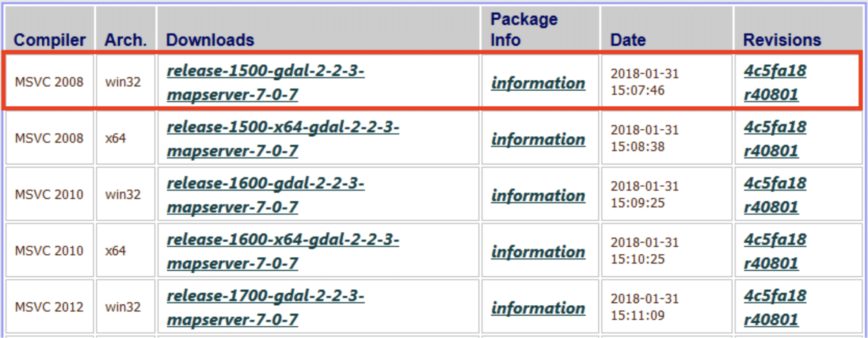868x338 pixels.
Task: Click the Revisions column header
Action: (x=782, y=40)
